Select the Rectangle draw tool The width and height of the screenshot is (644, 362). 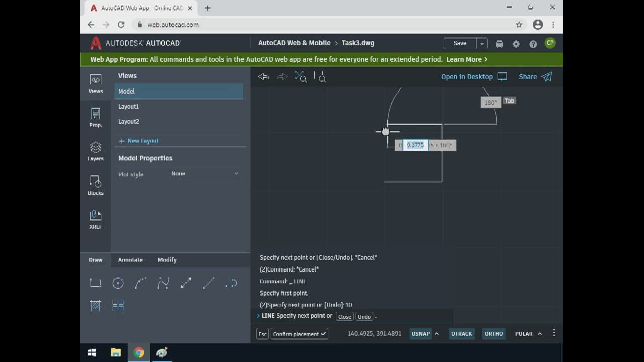tap(96, 283)
